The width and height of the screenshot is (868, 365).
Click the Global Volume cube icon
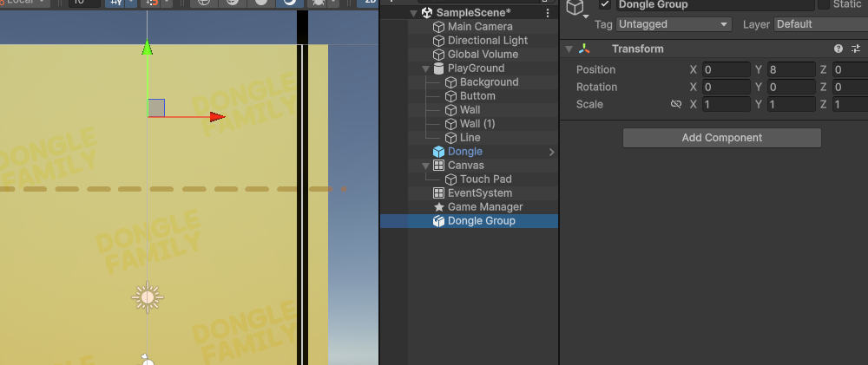(x=438, y=55)
